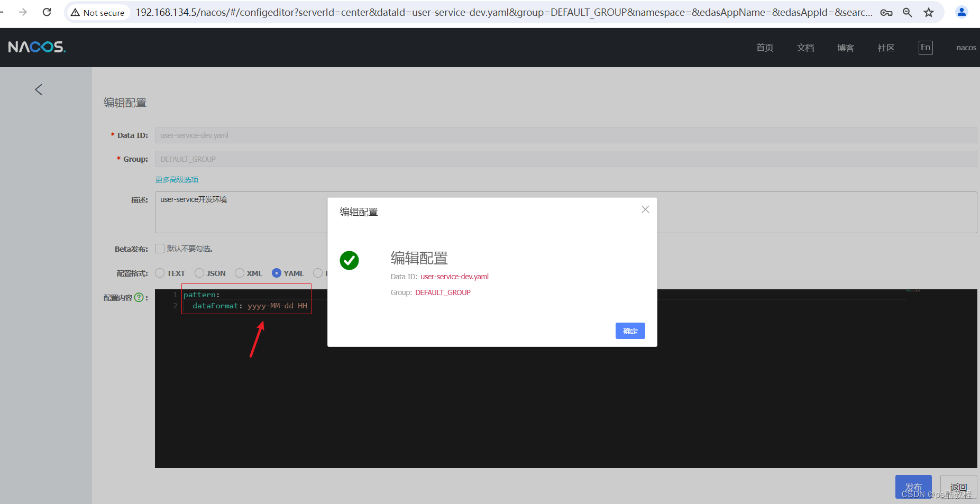Click the 编辑配置 page heading

tap(125, 103)
